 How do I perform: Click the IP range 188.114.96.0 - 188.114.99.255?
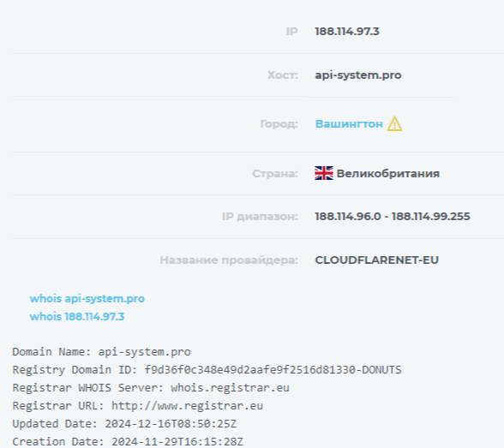[x=393, y=217]
